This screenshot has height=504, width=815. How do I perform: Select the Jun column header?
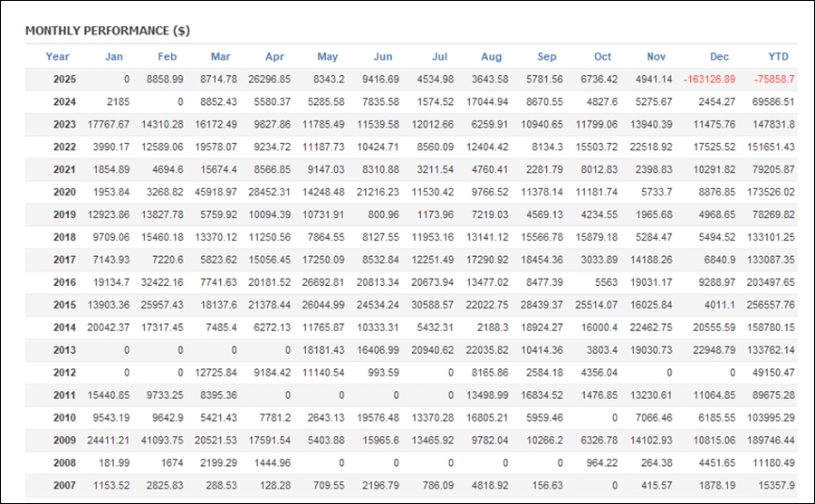(382, 57)
